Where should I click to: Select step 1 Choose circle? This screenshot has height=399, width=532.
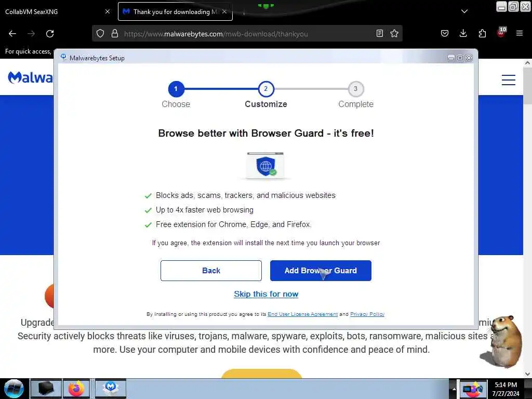pyautogui.click(x=176, y=89)
